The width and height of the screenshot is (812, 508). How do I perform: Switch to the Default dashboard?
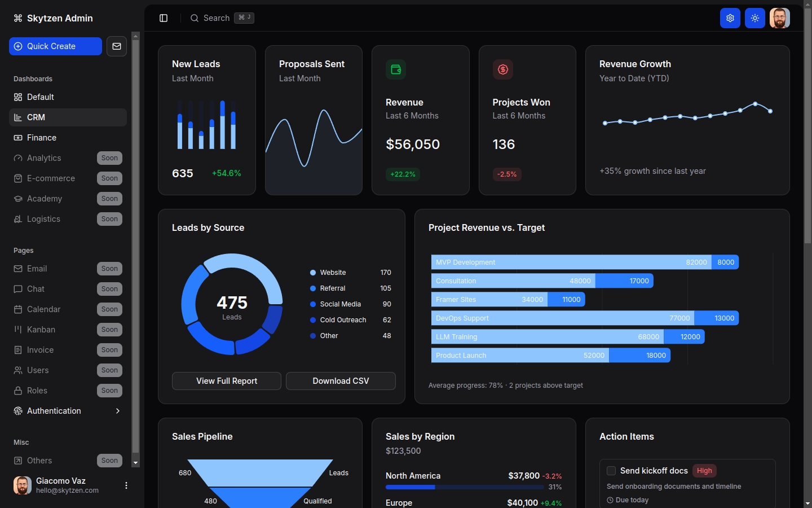tap(40, 97)
